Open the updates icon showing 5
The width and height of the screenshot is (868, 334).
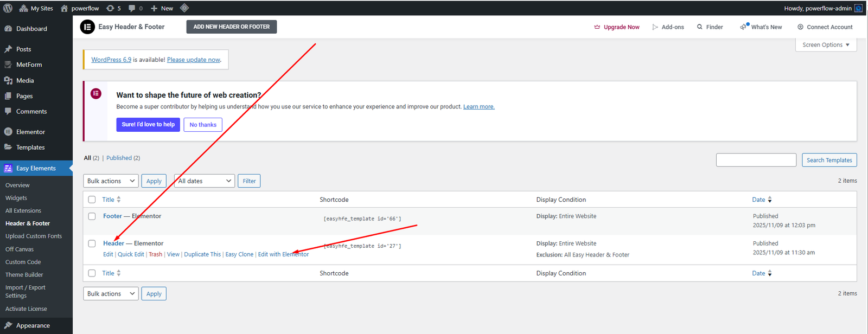click(111, 8)
